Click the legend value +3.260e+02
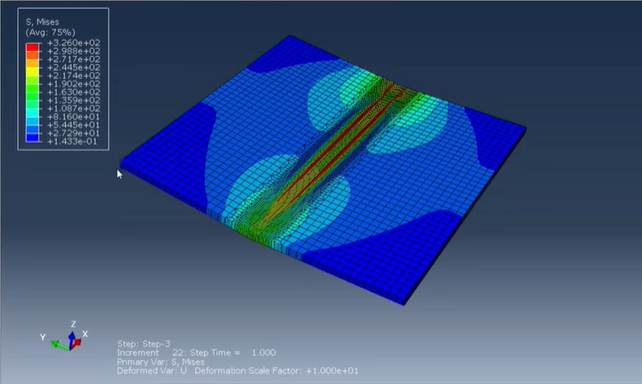 tap(74, 43)
